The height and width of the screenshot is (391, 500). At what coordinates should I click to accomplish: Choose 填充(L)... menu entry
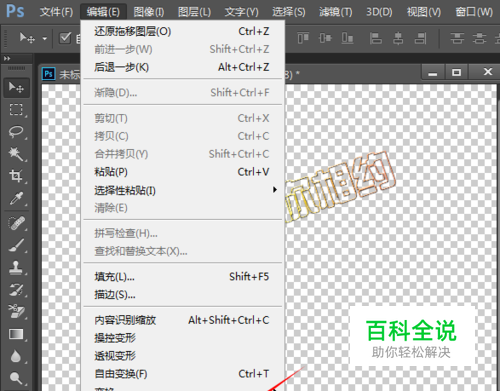coord(183,277)
